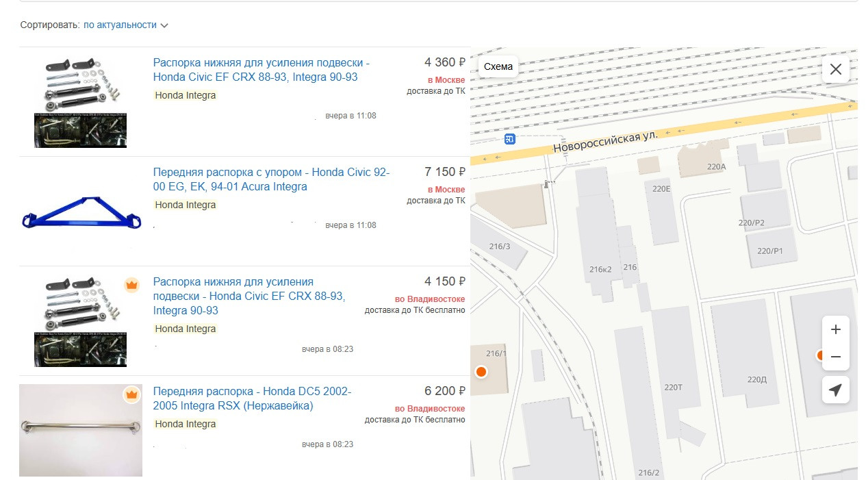Click the bus stop icon on Новороссийская ул.

click(509, 139)
